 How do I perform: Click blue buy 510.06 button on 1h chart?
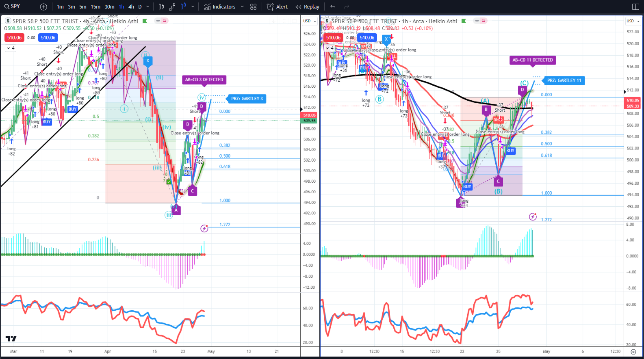click(x=367, y=38)
